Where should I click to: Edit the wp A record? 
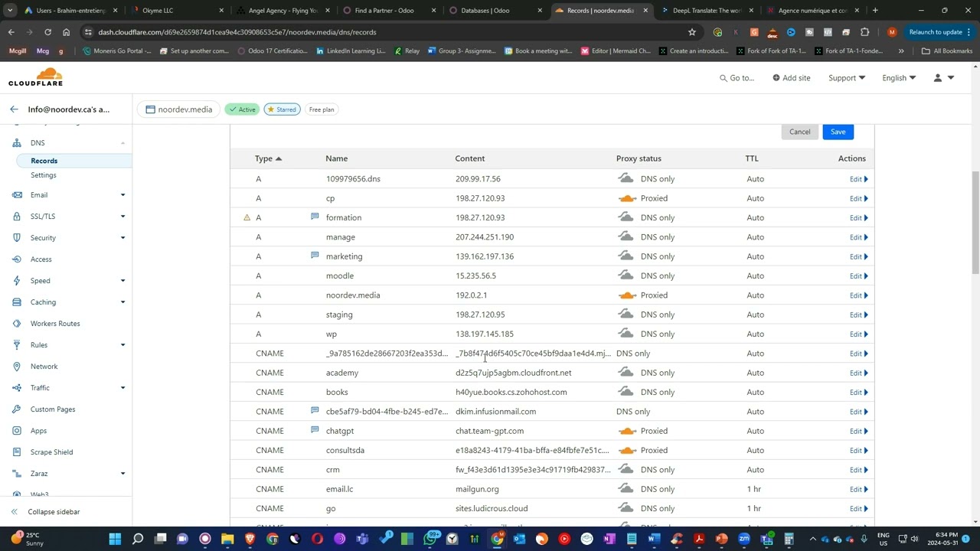pos(858,334)
